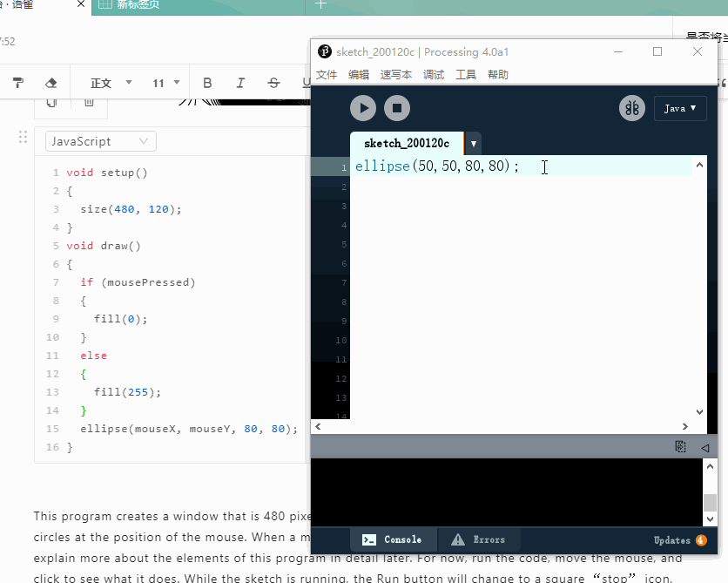Toggle bold formatting
The width and height of the screenshot is (728, 583).
click(207, 83)
